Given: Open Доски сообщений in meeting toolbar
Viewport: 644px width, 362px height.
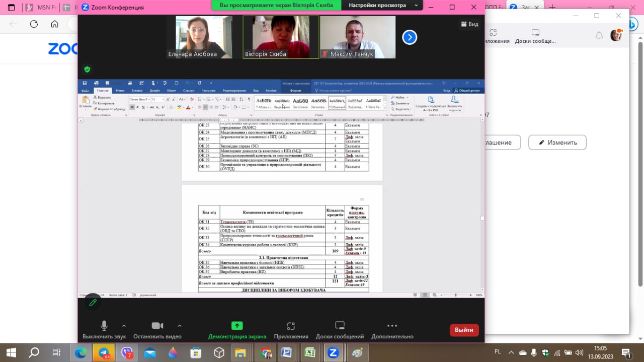Looking at the screenshot, I should click(340, 330).
